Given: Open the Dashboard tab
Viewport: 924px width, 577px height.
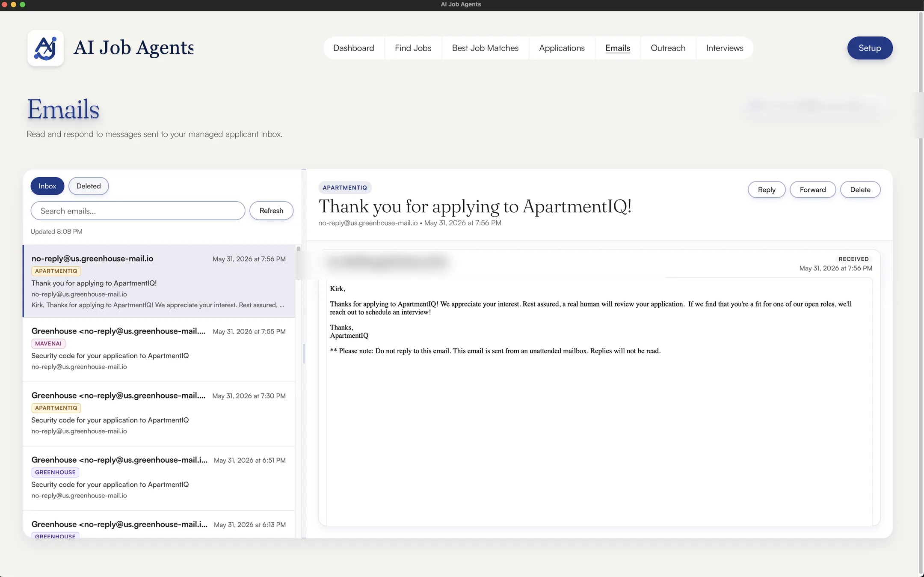Looking at the screenshot, I should [x=353, y=48].
